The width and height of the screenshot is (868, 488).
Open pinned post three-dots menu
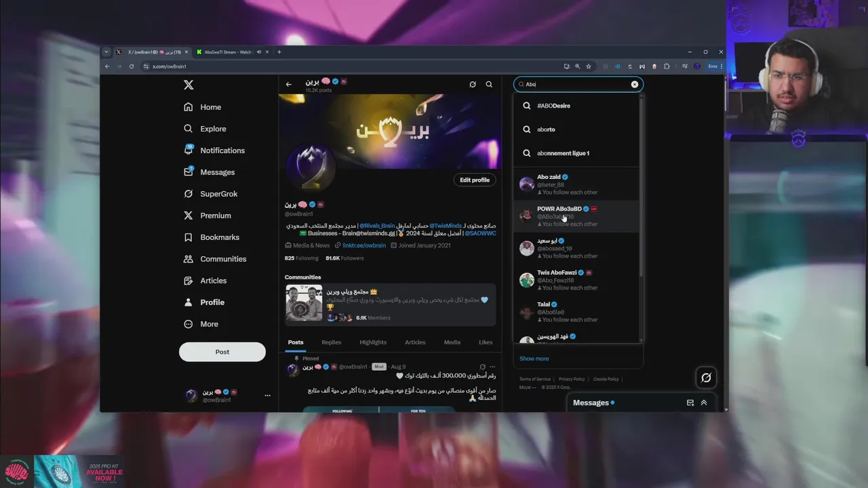pos(493,367)
